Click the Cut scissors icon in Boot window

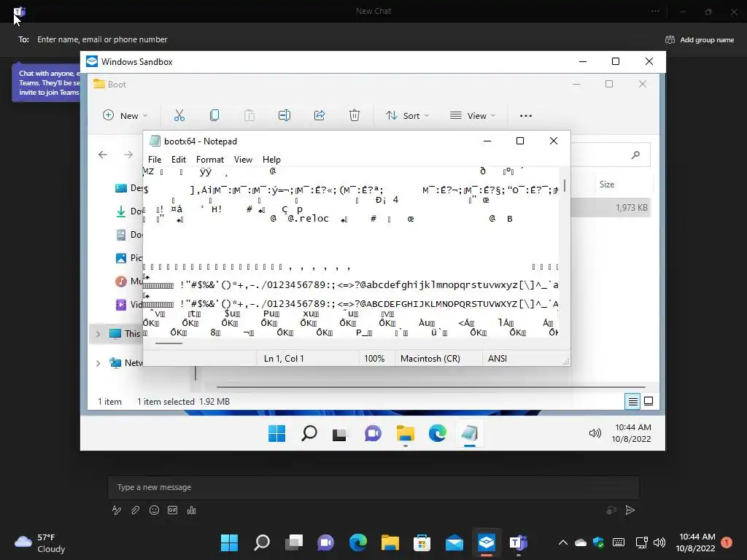(x=179, y=115)
